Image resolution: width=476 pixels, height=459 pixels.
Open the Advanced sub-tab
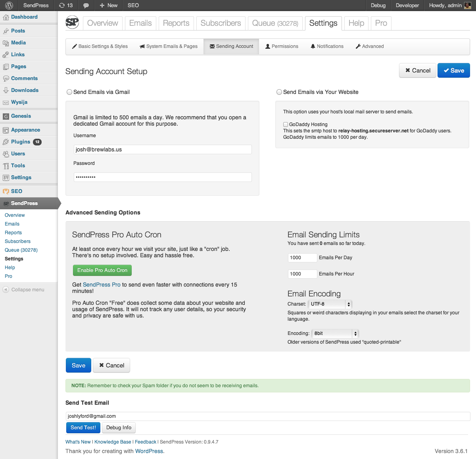370,46
